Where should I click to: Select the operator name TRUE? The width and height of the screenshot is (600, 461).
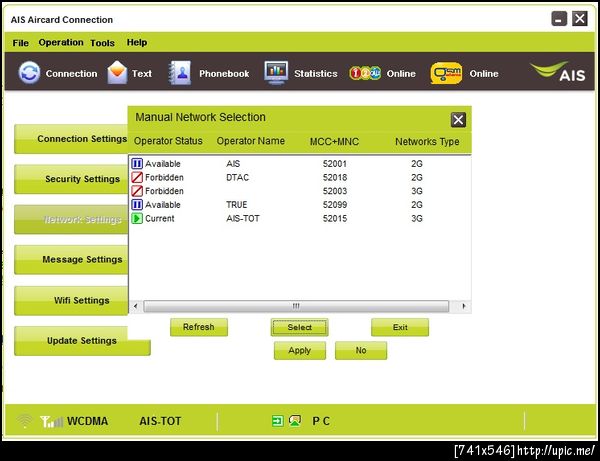[x=236, y=205]
